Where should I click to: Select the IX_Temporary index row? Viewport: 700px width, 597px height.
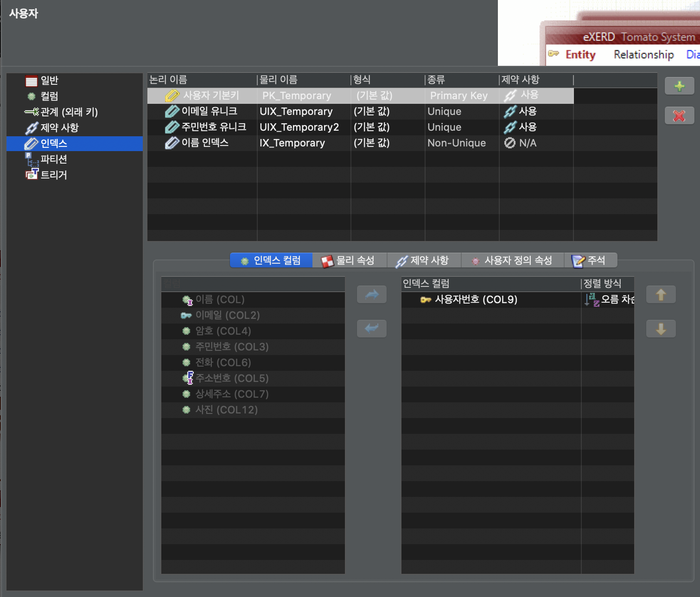[x=292, y=143]
